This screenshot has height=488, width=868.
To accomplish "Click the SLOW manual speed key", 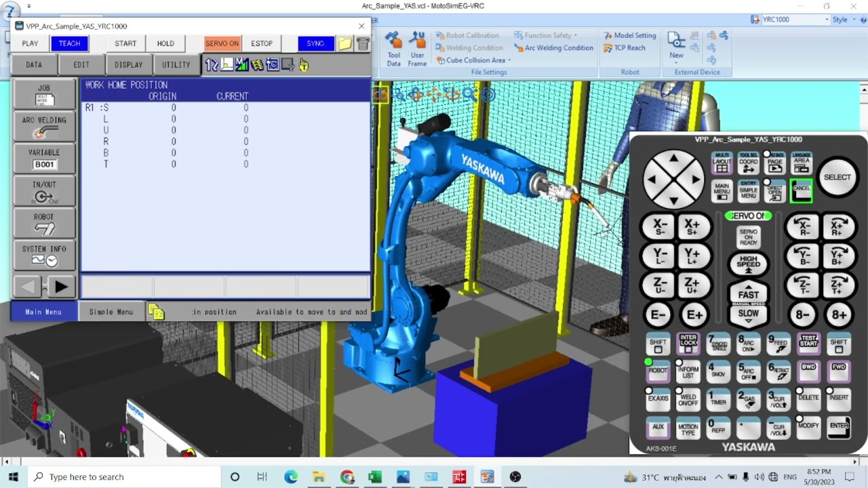I will 749,314.
